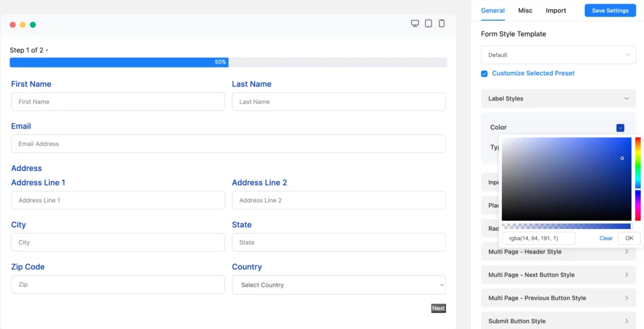Click Clear in the color picker

pyautogui.click(x=606, y=238)
